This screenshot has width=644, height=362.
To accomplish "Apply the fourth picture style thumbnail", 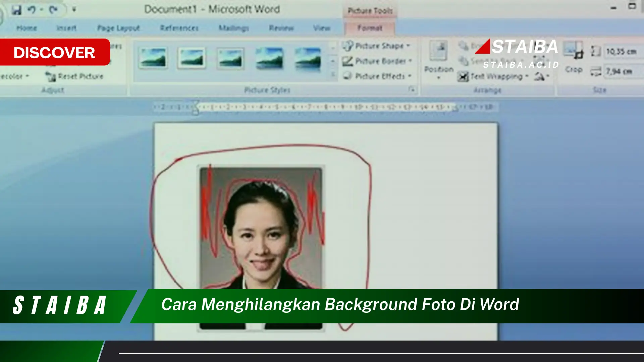I will pyautogui.click(x=269, y=58).
